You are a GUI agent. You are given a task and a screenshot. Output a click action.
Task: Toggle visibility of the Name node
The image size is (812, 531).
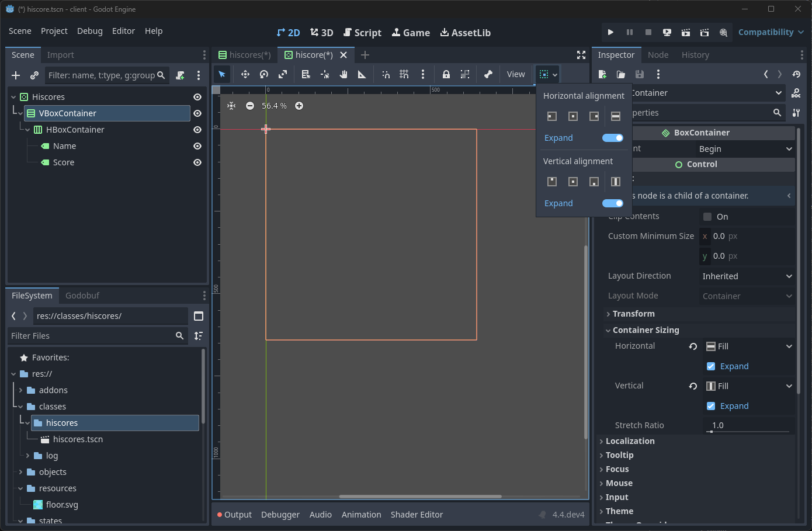(x=197, y=146)
